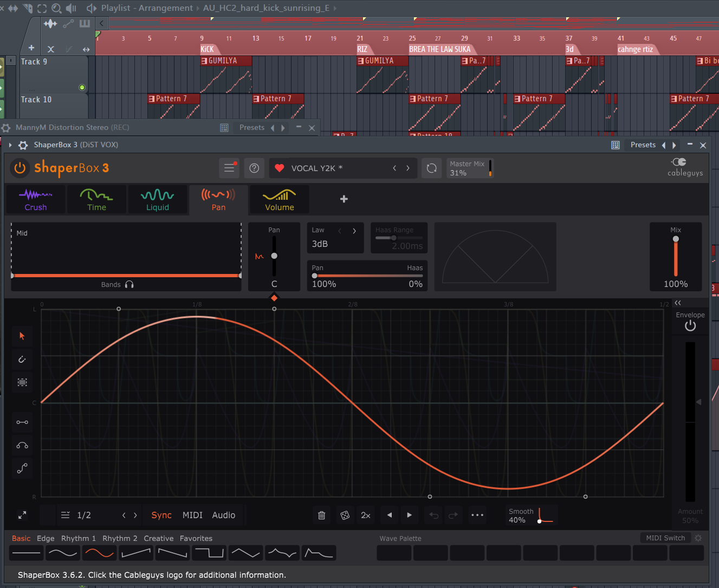Select Sync trigger mode
719x588 pixels.
(x=161, y=515)
